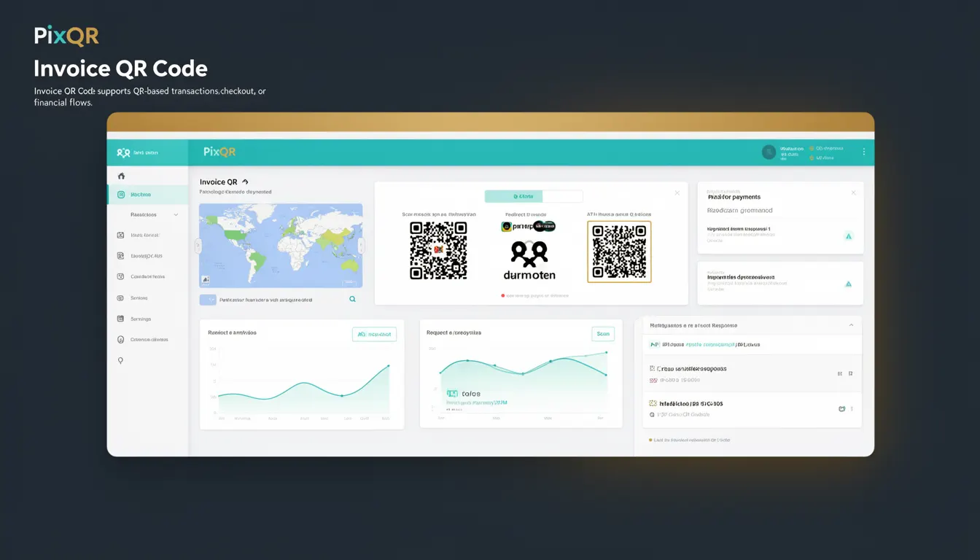Open the user avatar in header
The width and height of the screenshot is (980, 560).
pos(769,152)
